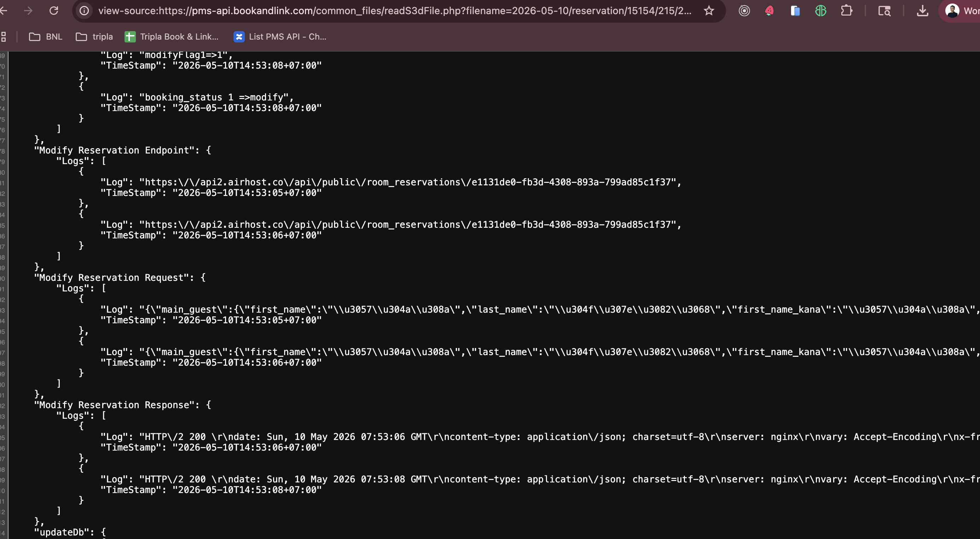Open the tab search icon in the toolbar

884,11
